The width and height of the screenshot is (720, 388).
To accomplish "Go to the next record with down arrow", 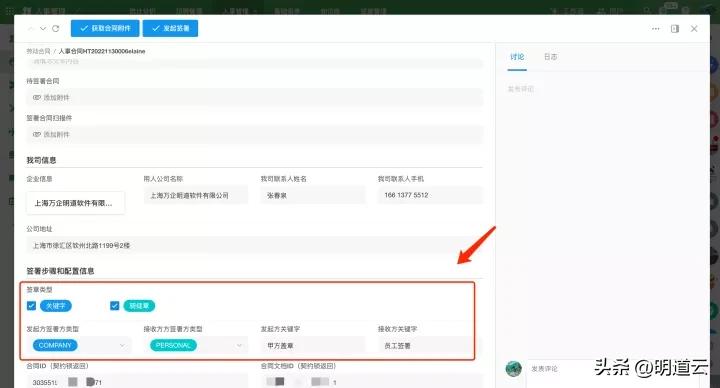I will pos(43,28).
